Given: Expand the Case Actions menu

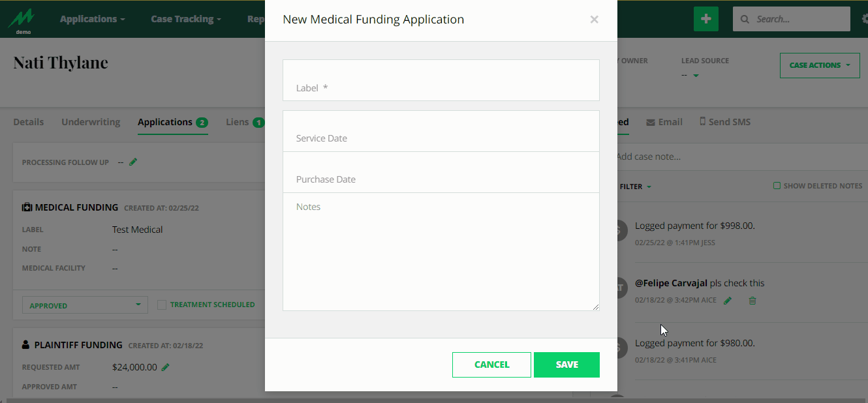Looking at the screenshot, I should tap(820, 65).
